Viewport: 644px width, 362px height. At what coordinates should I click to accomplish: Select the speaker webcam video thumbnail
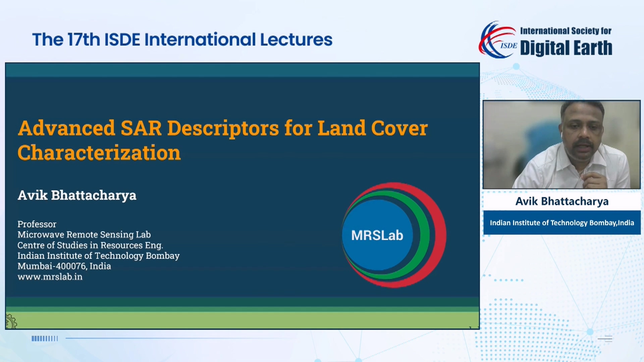pyautogui.click(x=562, y=144)
